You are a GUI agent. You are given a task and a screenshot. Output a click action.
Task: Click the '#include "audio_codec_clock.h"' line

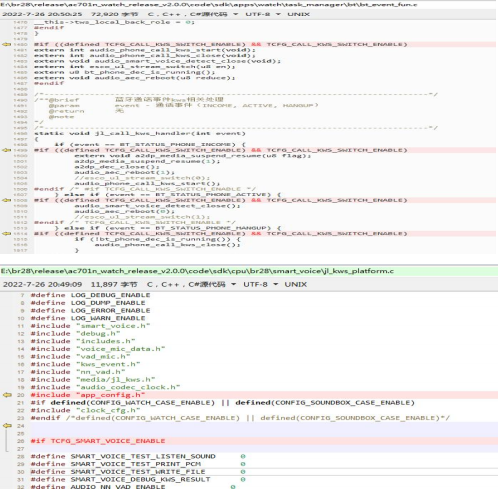click(105, 387)
